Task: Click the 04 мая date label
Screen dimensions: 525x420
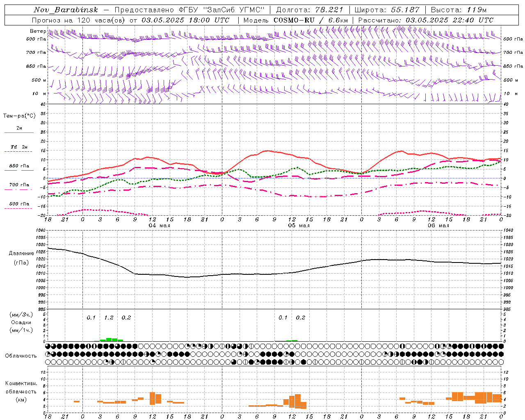Action: [159, 226]
